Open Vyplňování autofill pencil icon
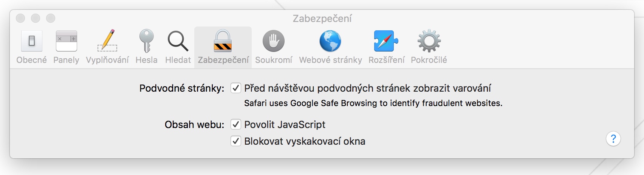Screen dimensions: 644x175 [x=107, y=41]
